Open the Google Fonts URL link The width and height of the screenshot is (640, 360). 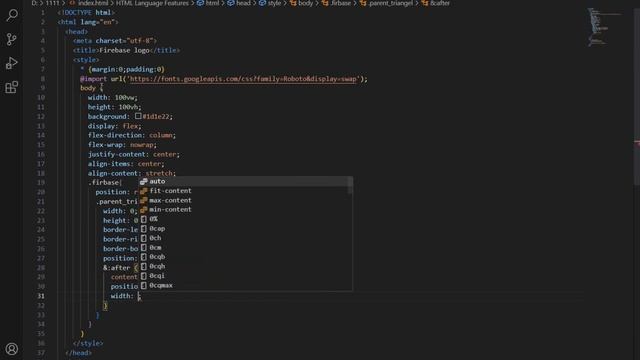tap(244, 79)
